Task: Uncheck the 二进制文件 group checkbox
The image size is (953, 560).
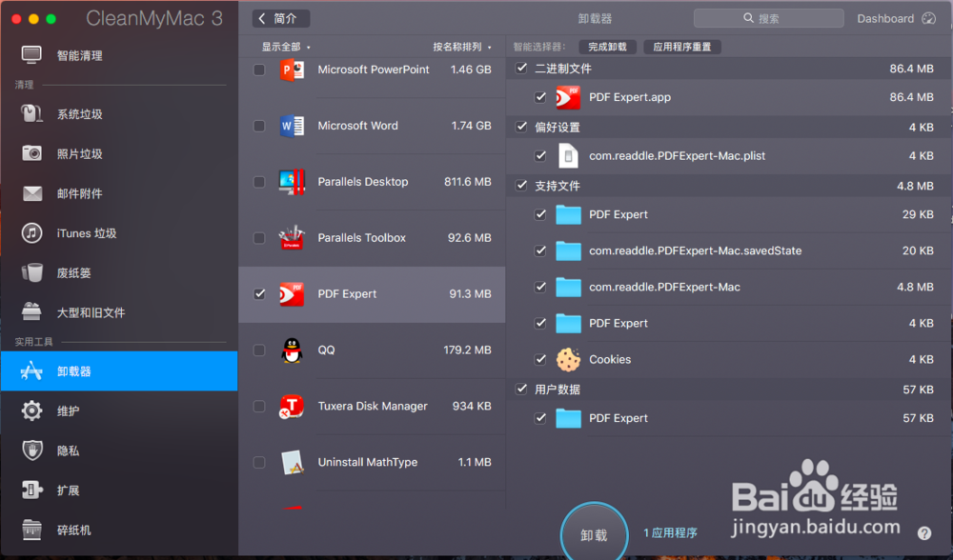Action: [x=521, y=68]
